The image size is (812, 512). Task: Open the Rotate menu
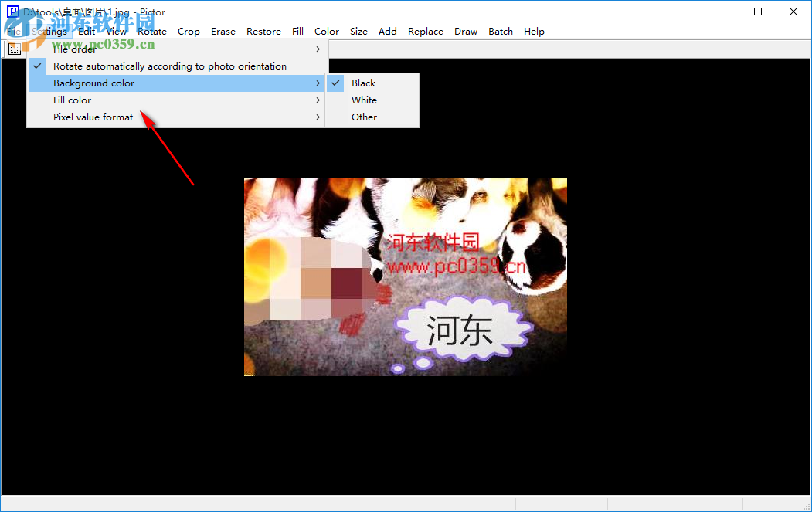tap(151, 32)
